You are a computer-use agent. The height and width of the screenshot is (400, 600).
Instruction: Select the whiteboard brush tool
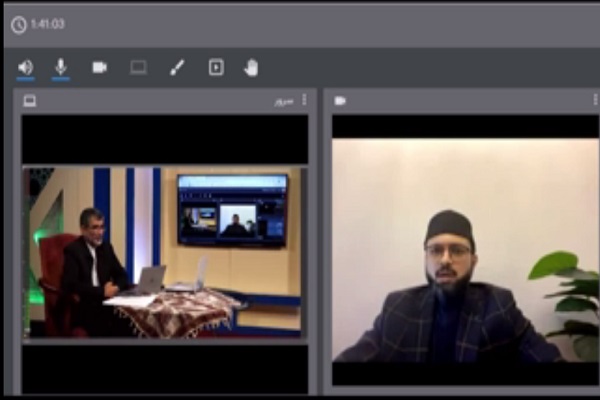coord(177,67)
